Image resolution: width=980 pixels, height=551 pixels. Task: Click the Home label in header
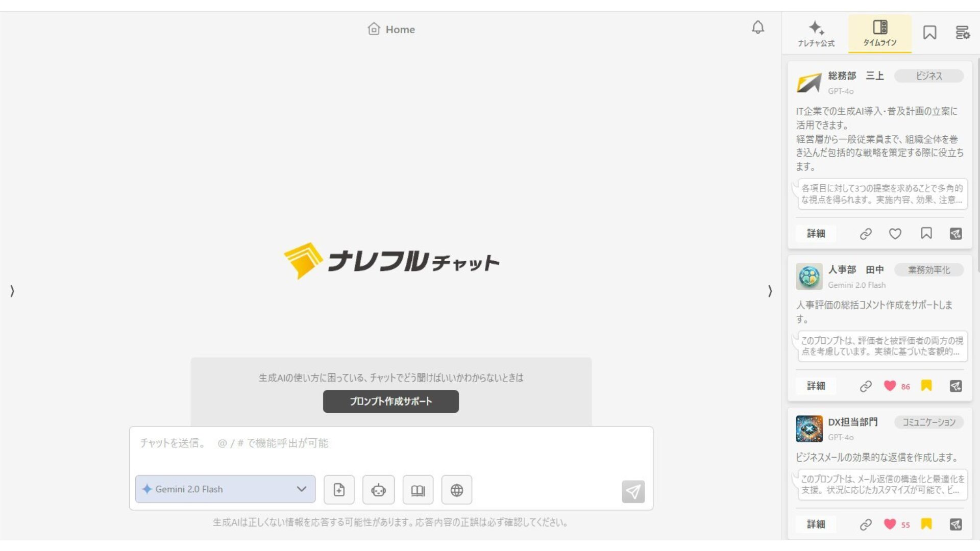click(x=400, y=30)
